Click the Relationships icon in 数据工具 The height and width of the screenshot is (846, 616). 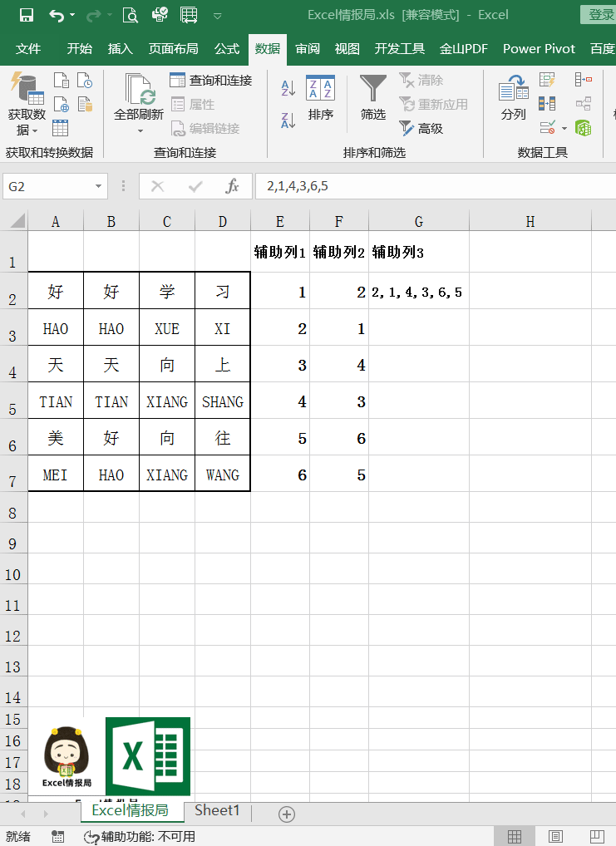583,104
